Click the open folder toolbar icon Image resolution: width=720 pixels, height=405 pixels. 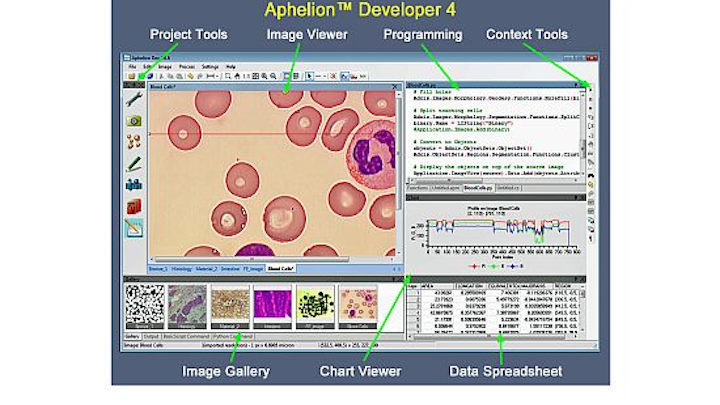pyautogui.click(x=131, y=76)
